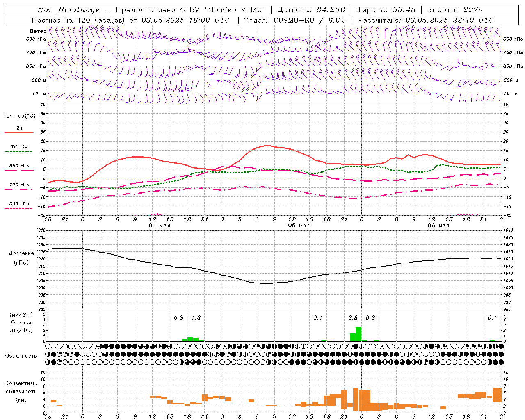Click the Высота: 207м header field
This screenshot has width=525, height=420.
(x=455, y=10)
